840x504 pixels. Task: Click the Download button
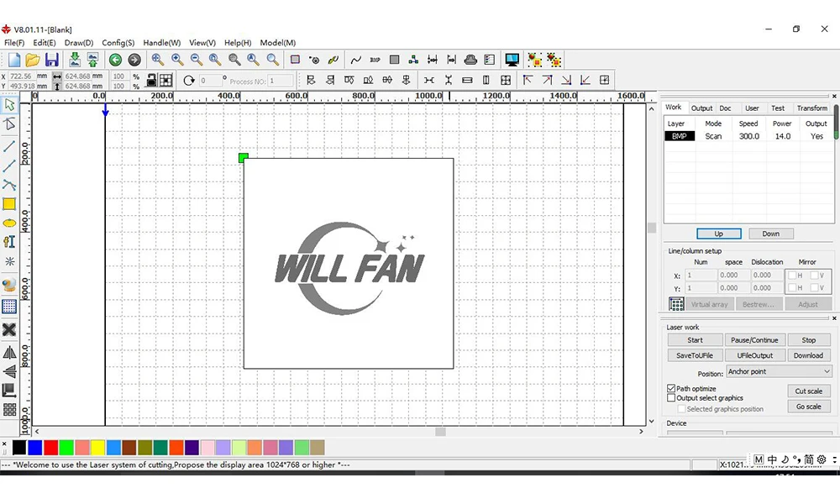(808, 355)
